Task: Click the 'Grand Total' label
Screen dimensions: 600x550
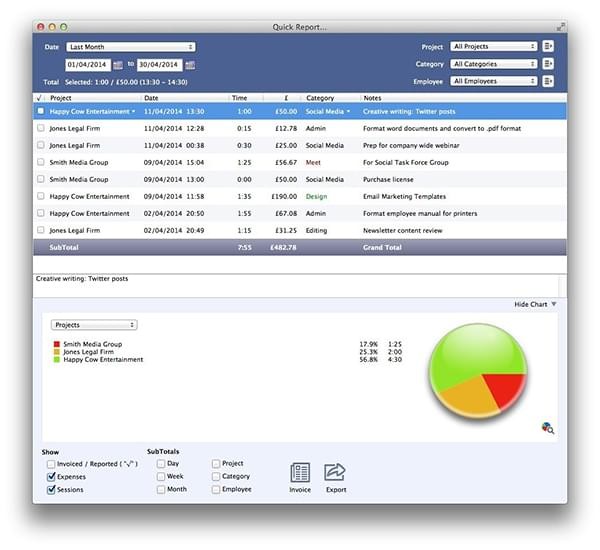Action: coord(382,247)
